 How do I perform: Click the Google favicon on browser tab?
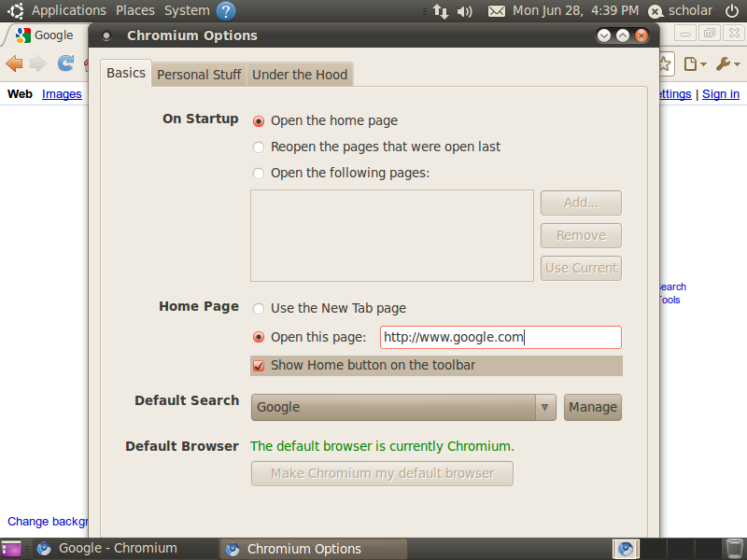coord(22,35)
